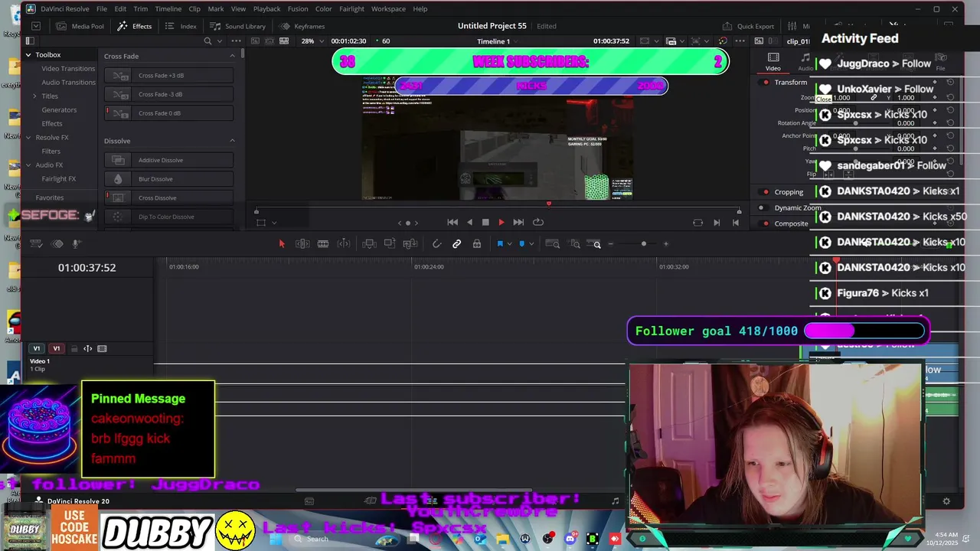Viewport: 980px width, 551px height.
Task: Click the Go to Next Edit icon
Action: pos(717,223)
